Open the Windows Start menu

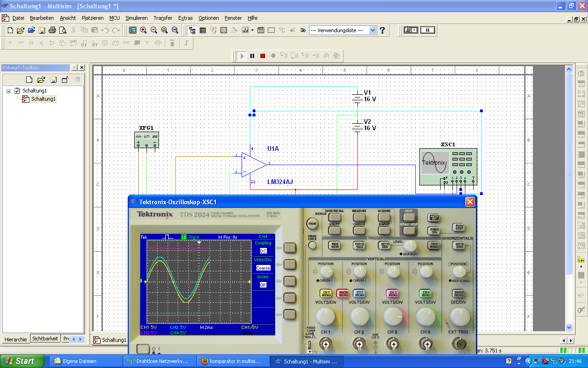22,361
